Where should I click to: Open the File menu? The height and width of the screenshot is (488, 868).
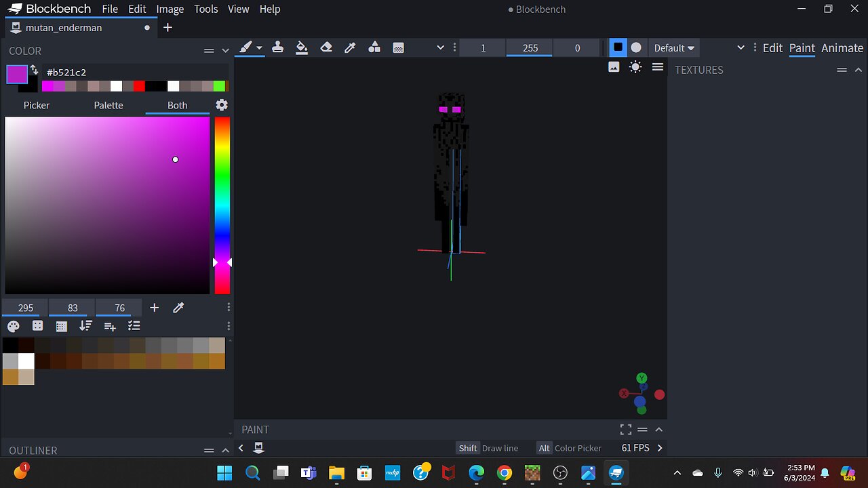point(110,9)
